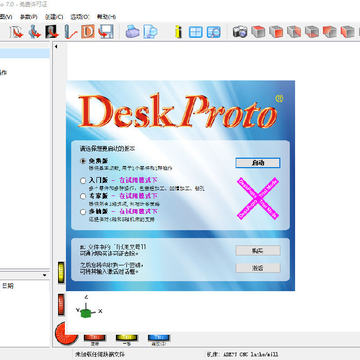
Task: Adjust the yellow horizontal thumbwheel
Action: coord(127,338)
